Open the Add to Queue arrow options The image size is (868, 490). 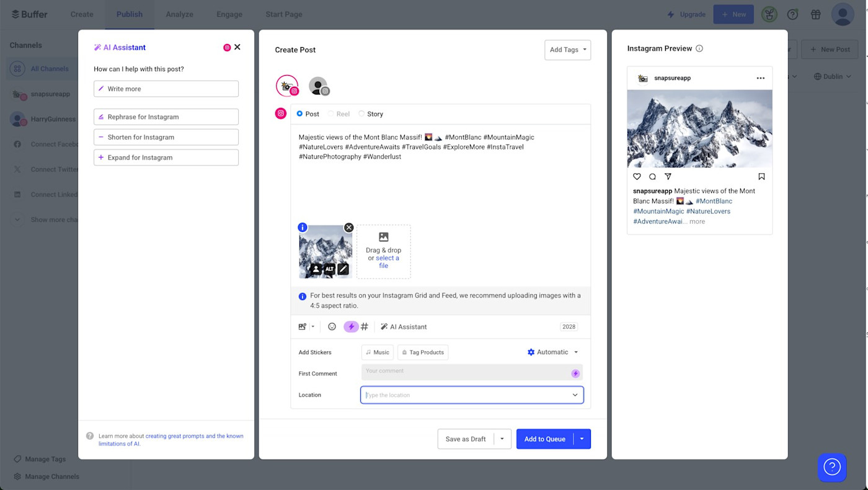582,439
